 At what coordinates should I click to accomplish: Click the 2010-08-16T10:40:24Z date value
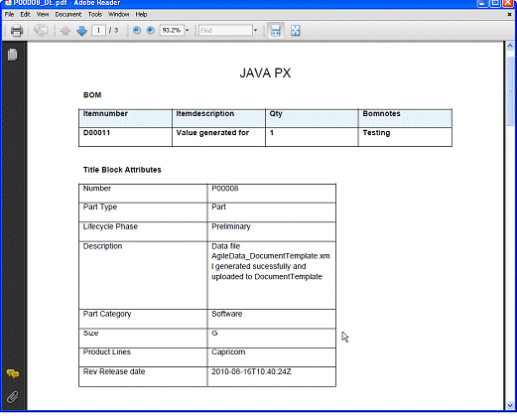[251, 371]
